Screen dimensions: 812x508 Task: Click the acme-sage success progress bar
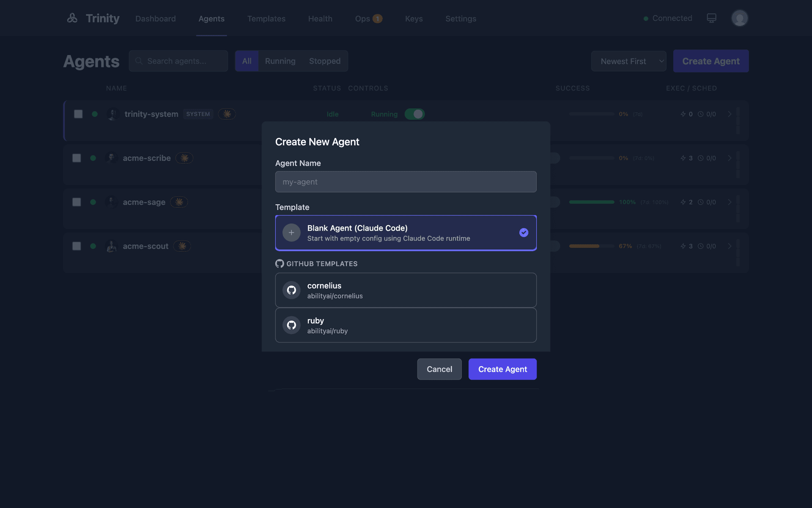coord(591,202)
